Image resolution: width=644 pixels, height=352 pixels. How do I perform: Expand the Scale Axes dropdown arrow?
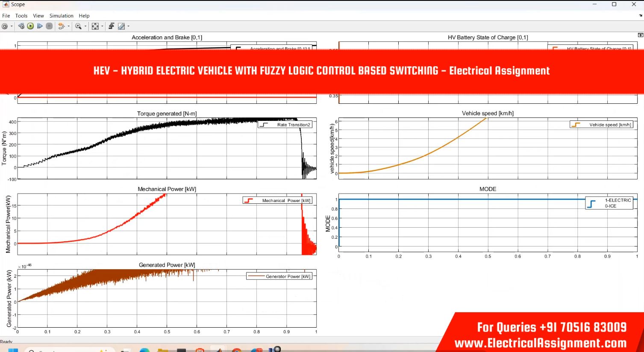pyautogui.click(x=102, y=26)
